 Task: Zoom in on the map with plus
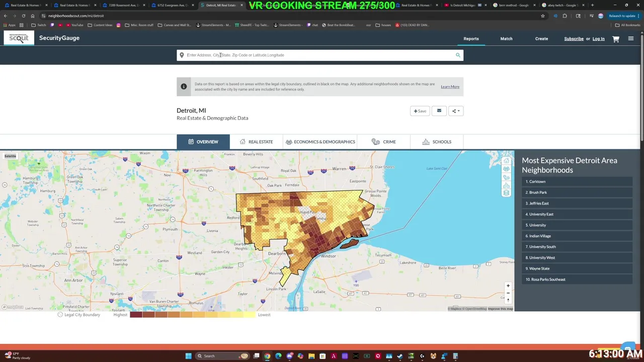[x=508, y=286]
